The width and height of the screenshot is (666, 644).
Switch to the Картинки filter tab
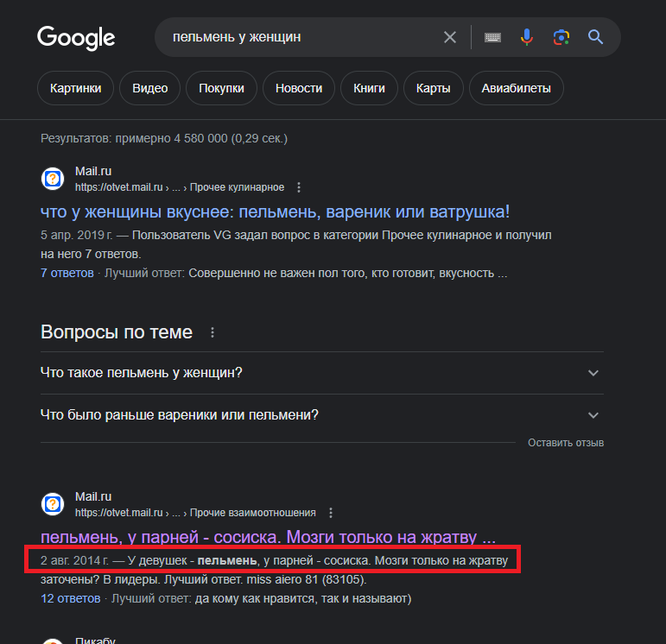pos(76,88)
